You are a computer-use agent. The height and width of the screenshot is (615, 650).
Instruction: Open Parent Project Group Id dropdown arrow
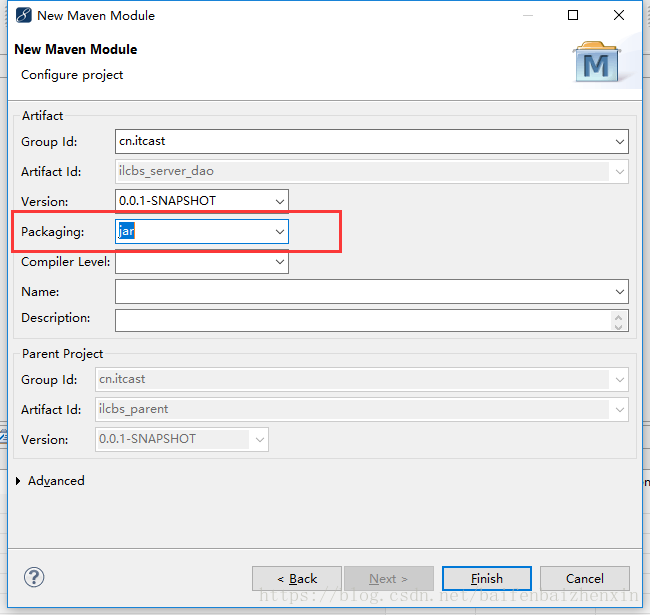pos(619,380)
